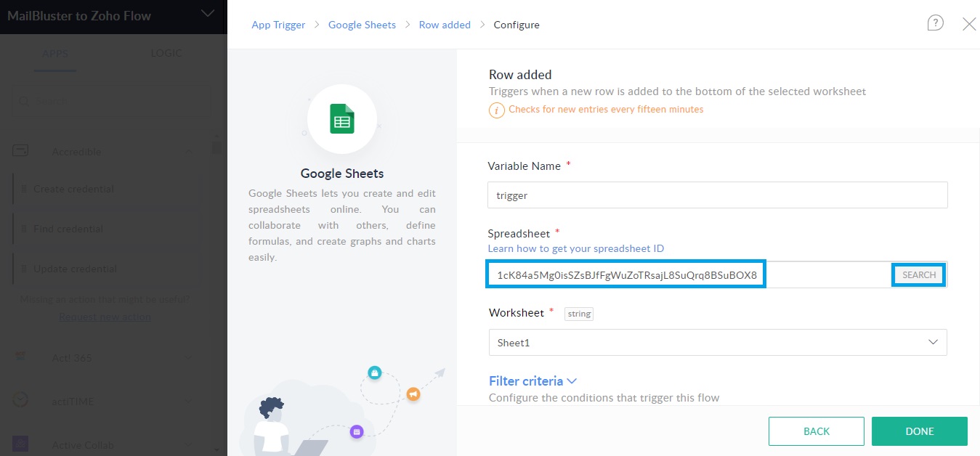
Task: Click the DONE button
Action: pyautogui.click(x=919, y=431)
